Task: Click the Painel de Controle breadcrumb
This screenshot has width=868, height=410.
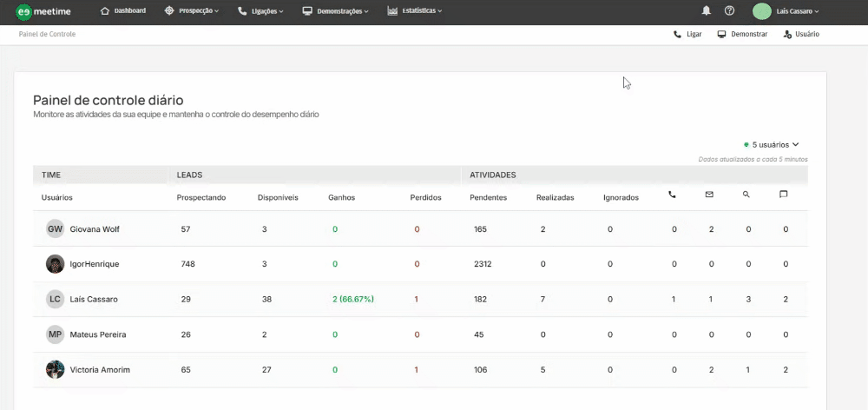Action: [47, 35]
